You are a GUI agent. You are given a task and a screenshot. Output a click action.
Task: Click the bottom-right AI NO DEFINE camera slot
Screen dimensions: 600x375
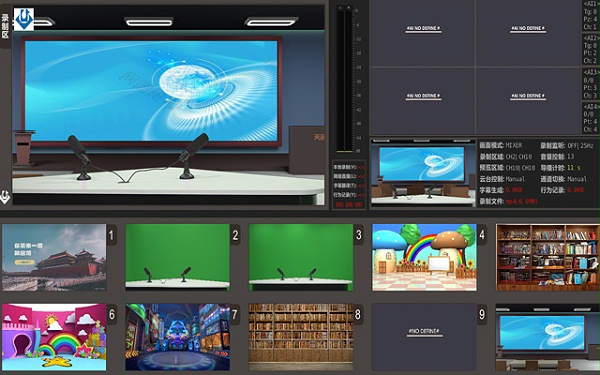point(528,101)
